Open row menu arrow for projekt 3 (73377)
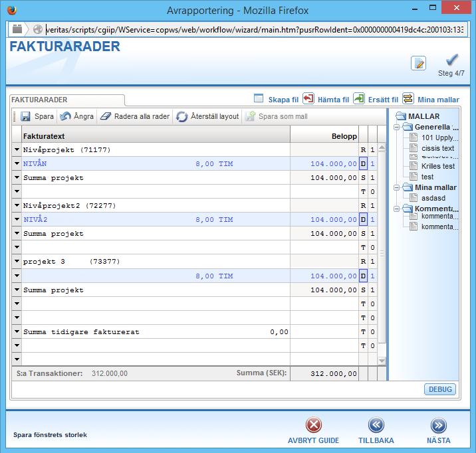This screenshot has height=453, width=476. [x=17, y=261]
